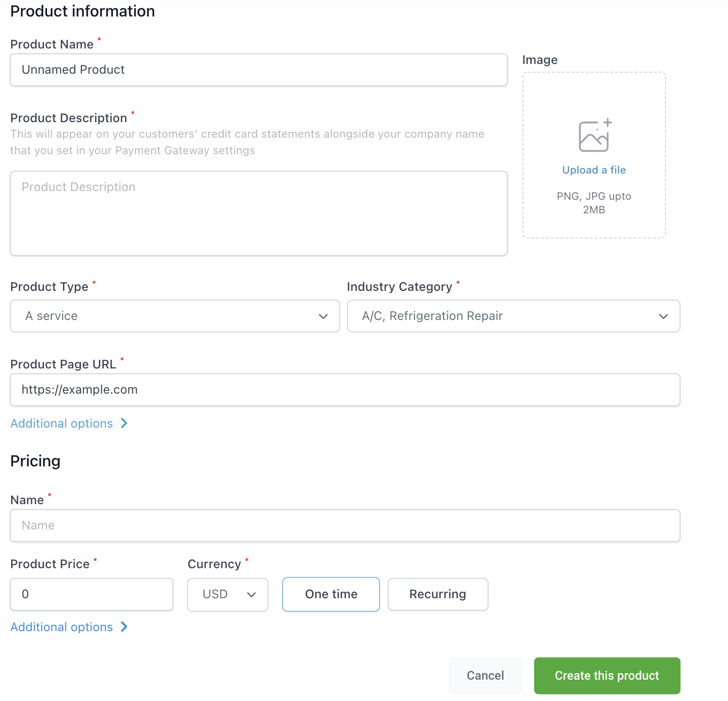Click the pricing Name field

coord(345,525)
